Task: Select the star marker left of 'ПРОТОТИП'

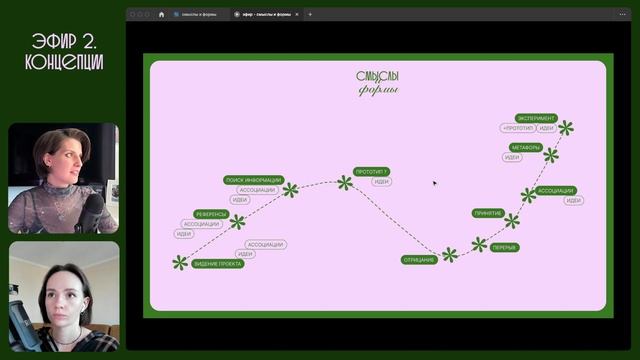Action: 345,183
